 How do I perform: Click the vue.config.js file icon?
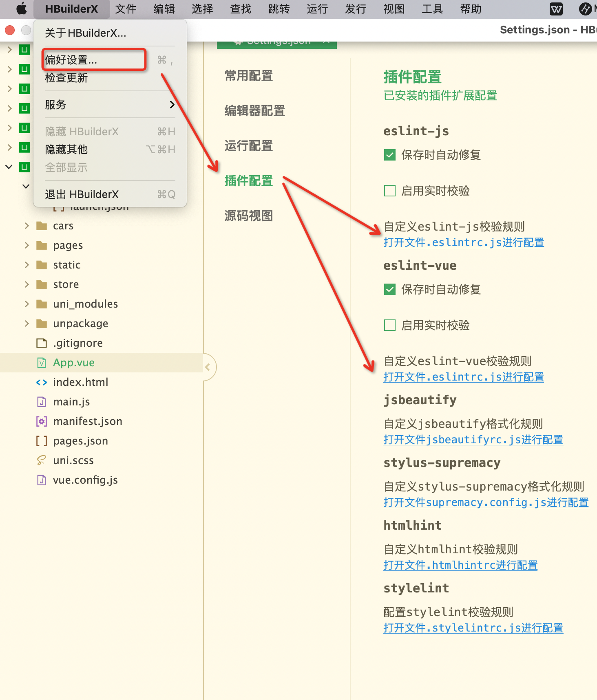(x=42, y=480)
